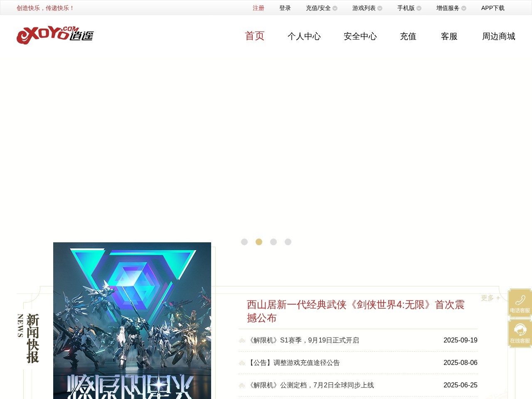
Task: Open news 《解限机》公测定档，7月2日全球同步上线
Action: click(310, 385)
